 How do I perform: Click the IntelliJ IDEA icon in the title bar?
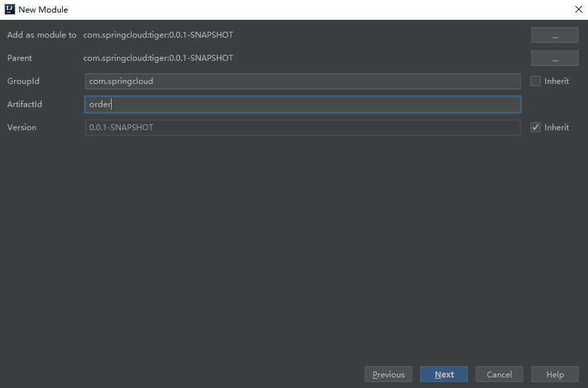click(x=9, y=9)
